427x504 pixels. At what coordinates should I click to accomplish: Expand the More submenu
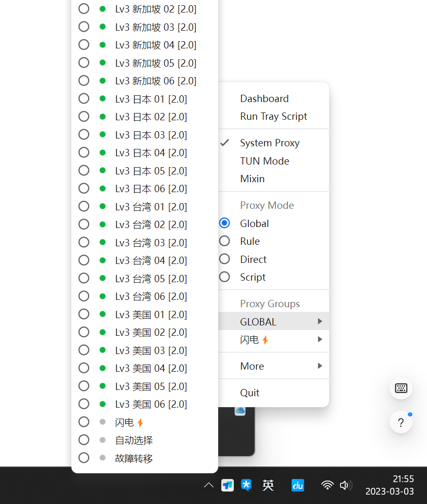[x=273, y=366]
